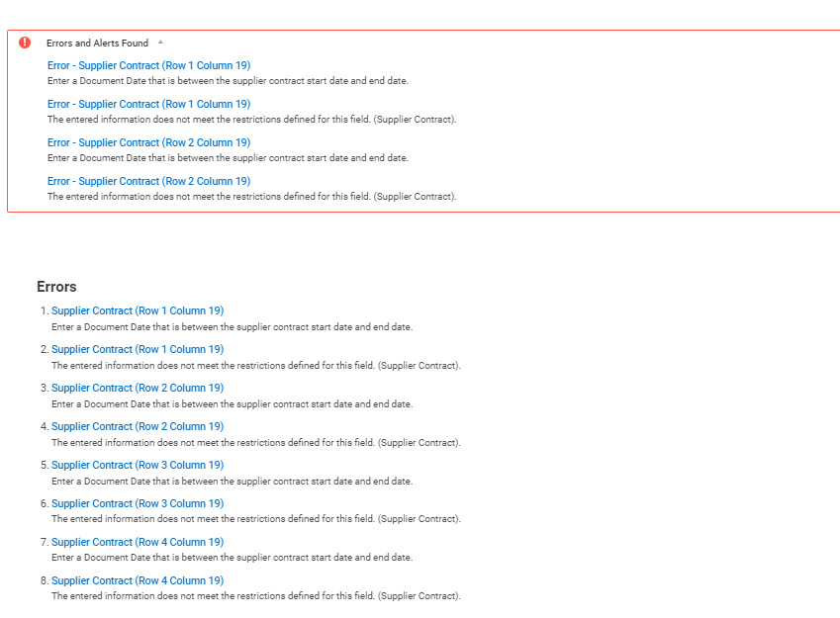Select restrictions message under error 8

coord(256,595)
